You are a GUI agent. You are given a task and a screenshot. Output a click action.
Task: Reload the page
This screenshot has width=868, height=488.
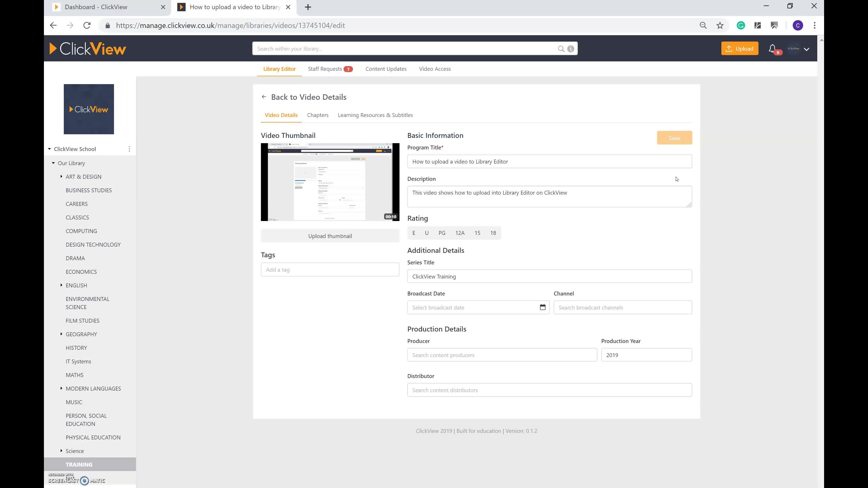coord(87,26)
